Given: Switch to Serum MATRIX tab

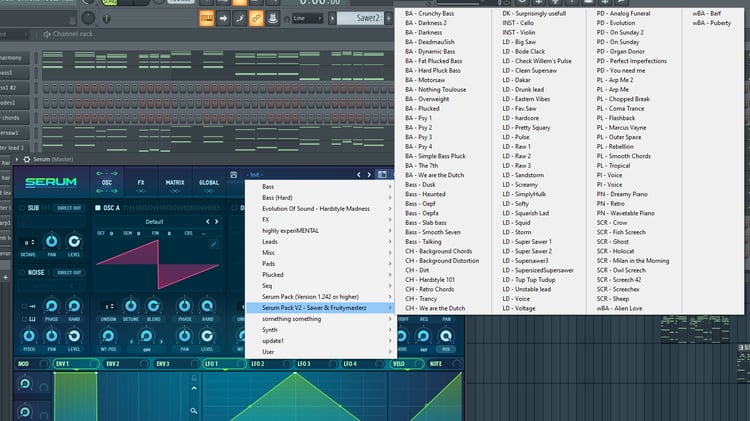Looking at the screenshot, I should [x=175, y=182].
